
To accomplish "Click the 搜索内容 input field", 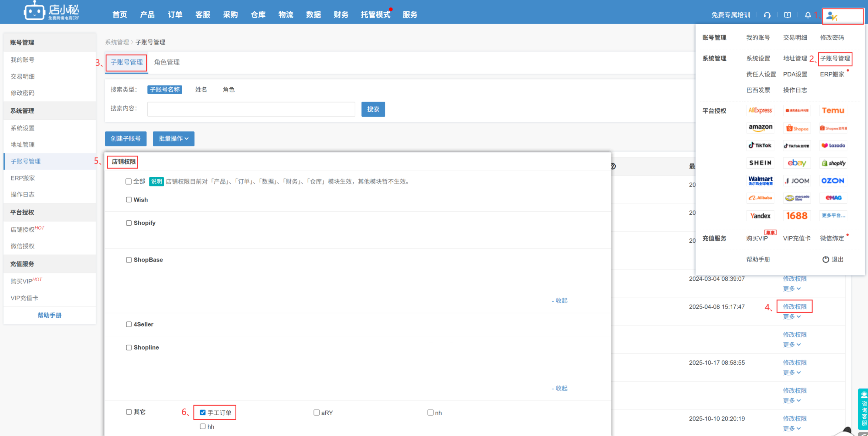I will coord(251,109).
